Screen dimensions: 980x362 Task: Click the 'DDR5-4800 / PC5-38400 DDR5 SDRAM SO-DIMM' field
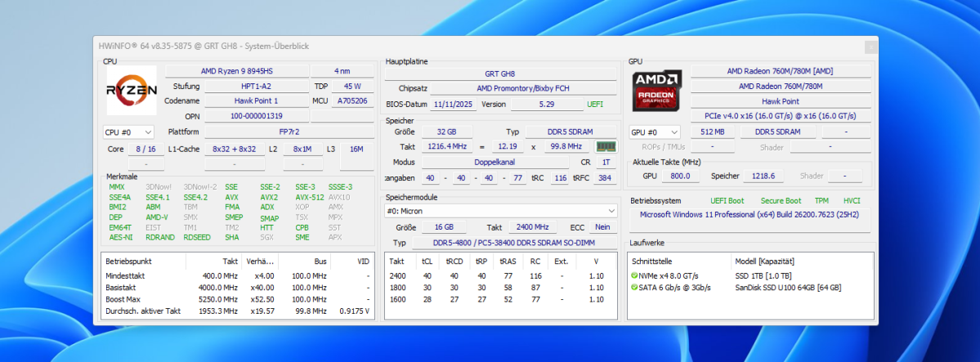[514, 243]
